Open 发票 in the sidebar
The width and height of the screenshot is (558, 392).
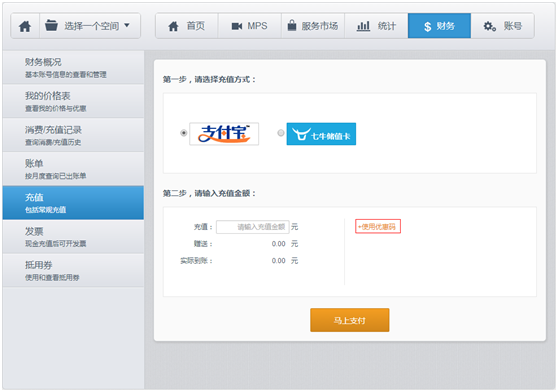[x=73, y=237]
